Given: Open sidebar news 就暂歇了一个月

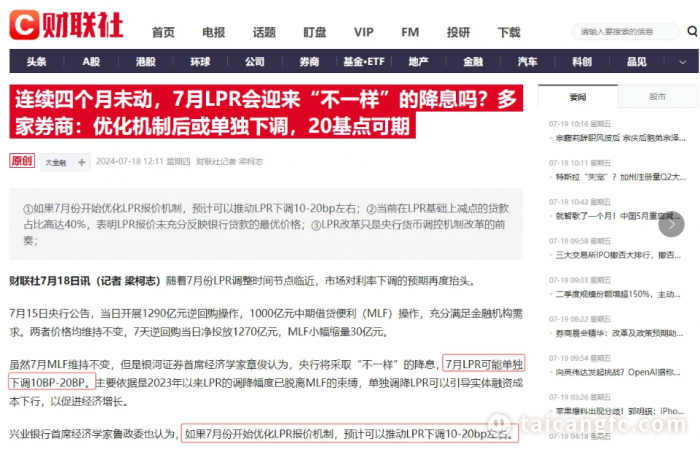Looking at the screenshot, I should click(x=618, y=216).
